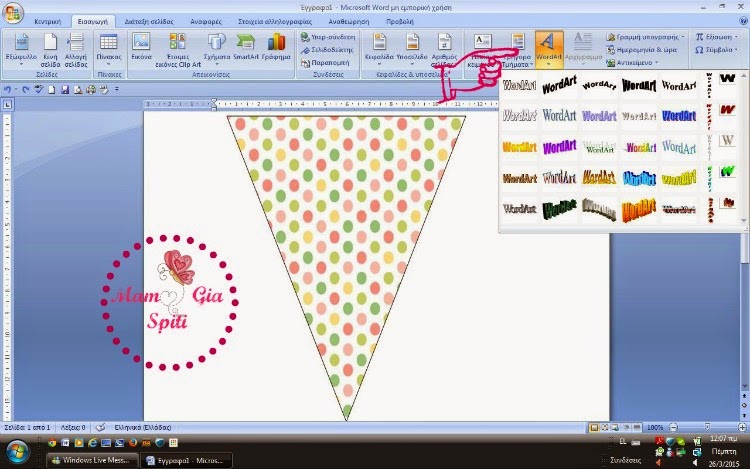Open the round Office button
The image size is (750, 469).
(12, 13)
